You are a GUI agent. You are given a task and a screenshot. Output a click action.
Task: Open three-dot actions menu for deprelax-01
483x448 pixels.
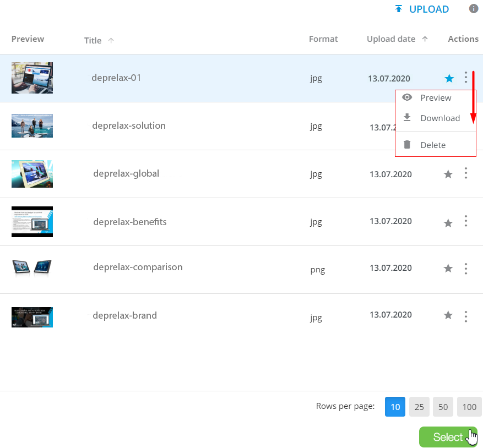(x=466, y=78)
